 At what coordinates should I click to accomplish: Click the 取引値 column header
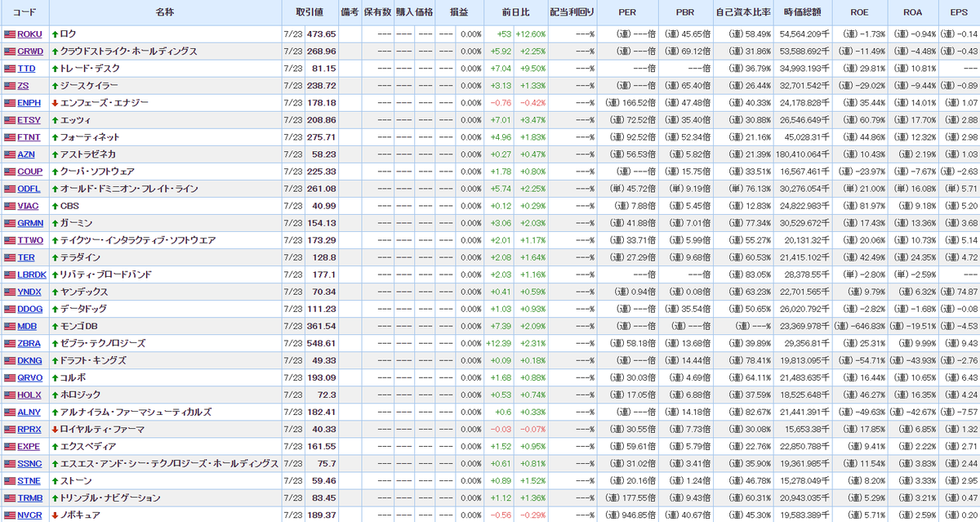310,13
